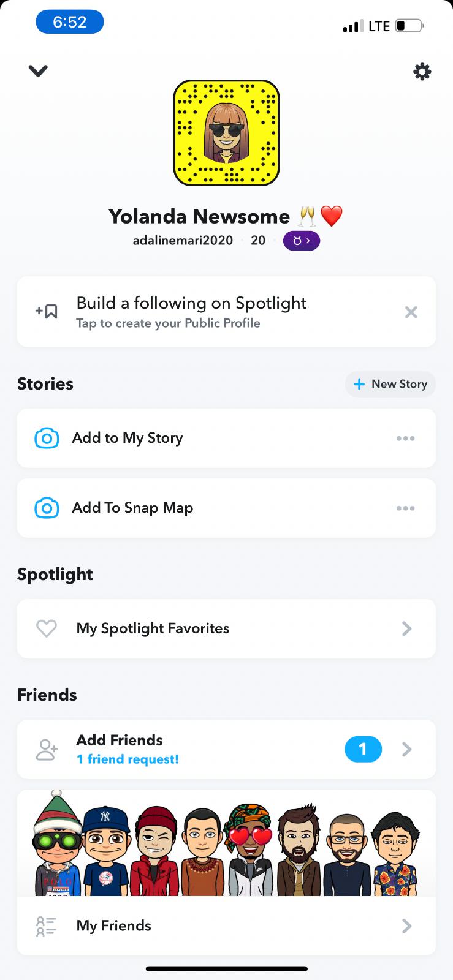Screen dimensions: 453x980
Task: Dismiss the Build a following on Spotlight card
Action: coord(411,312)
